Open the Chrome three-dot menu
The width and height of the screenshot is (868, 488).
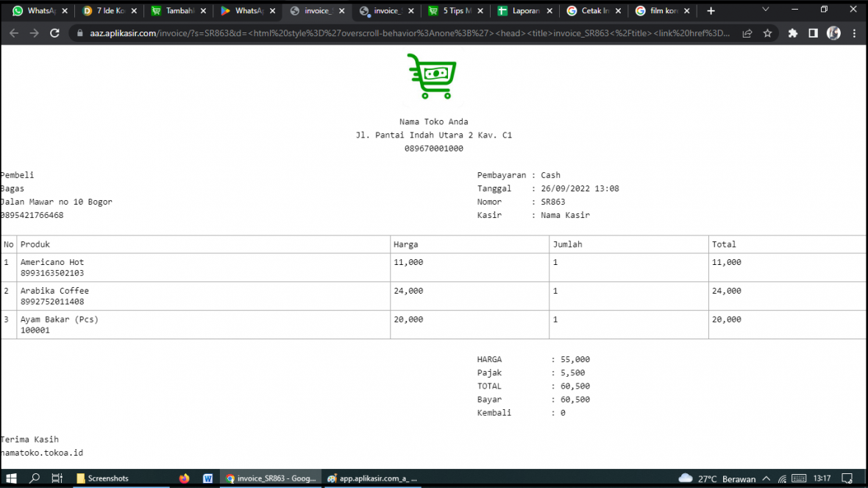coord(854,33)
